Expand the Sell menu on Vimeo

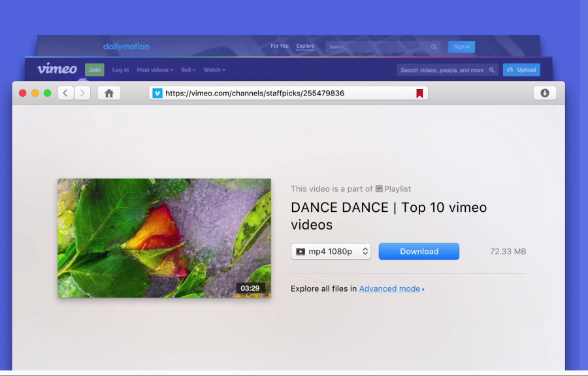pos(188,70)
